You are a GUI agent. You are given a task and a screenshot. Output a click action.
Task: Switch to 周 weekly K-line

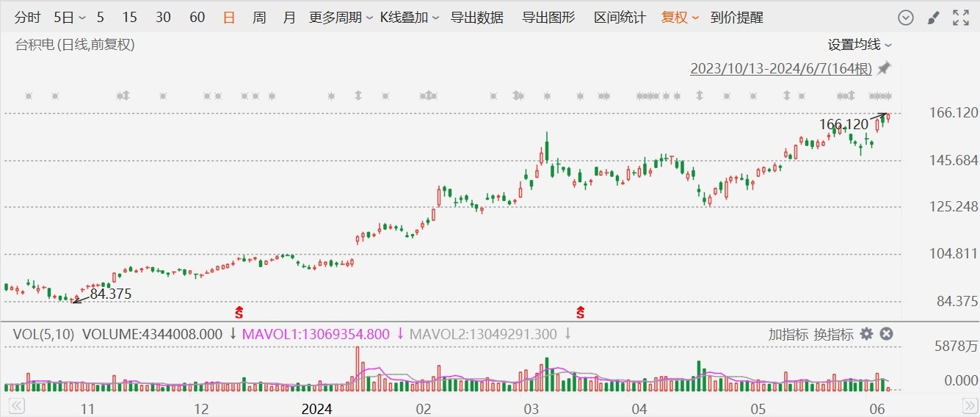pyautogui.click(x=259, y=18)
